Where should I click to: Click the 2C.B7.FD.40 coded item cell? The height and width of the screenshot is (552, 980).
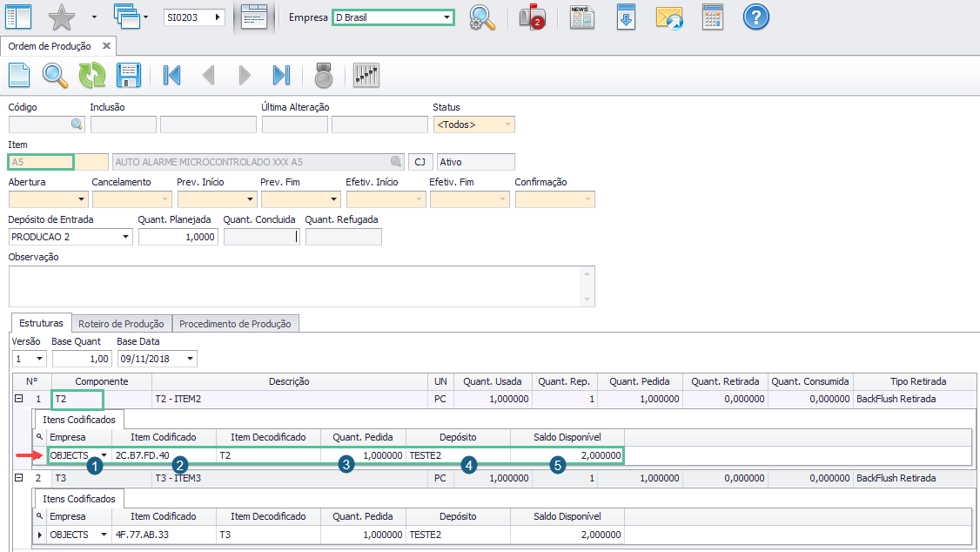164,455
